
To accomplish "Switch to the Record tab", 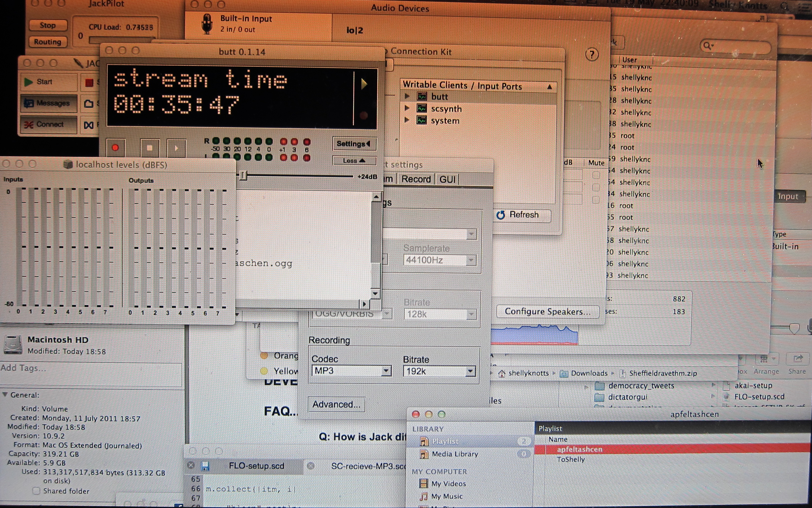I will pyautogui.click(x=416, y=179).
